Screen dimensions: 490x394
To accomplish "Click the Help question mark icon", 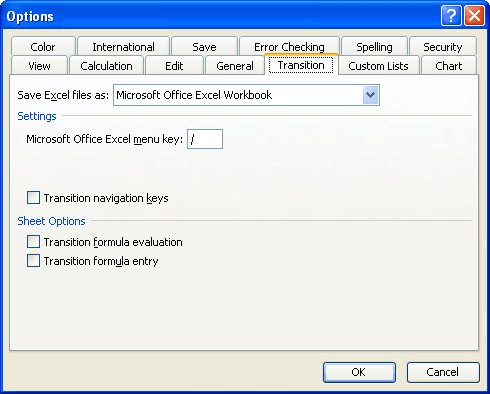I will tap(451, 16).
